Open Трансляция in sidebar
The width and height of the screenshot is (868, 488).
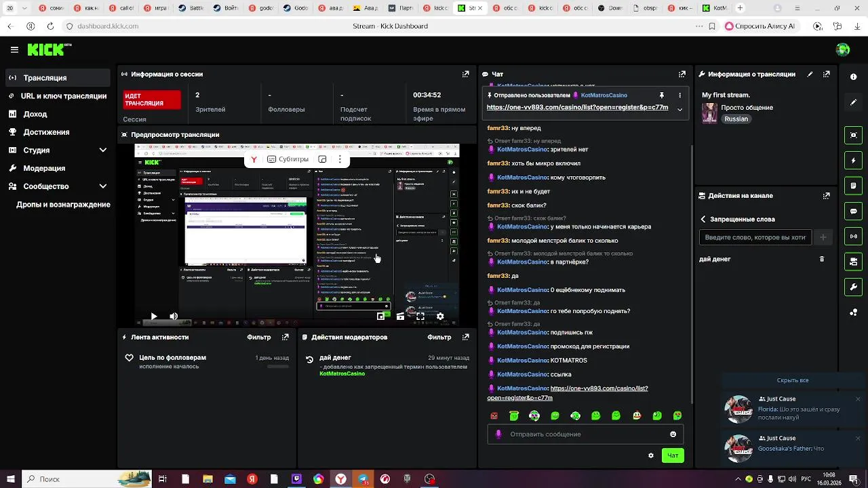tap(58, 78)
